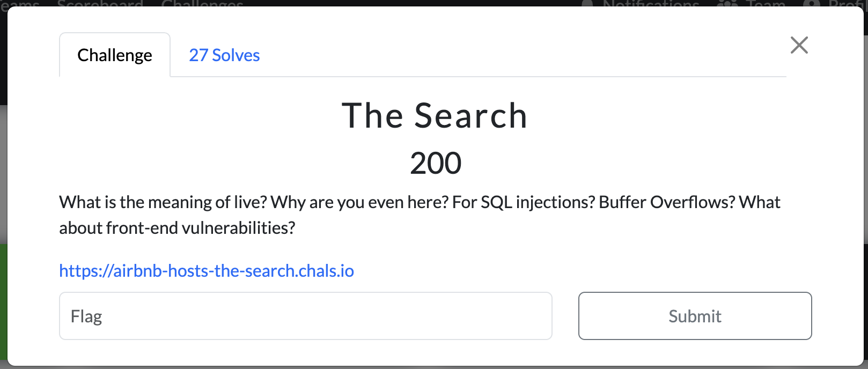Click the Profile navbar label
The width and height of the screenshot is (868, 369).
click(848, 3)
